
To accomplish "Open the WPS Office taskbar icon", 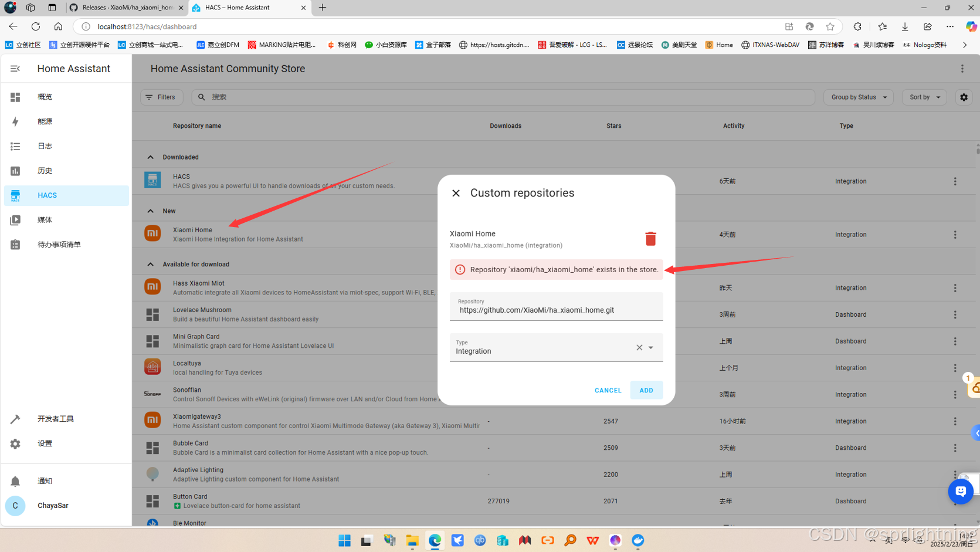I will pyautogui.click(x=593, y=540).
